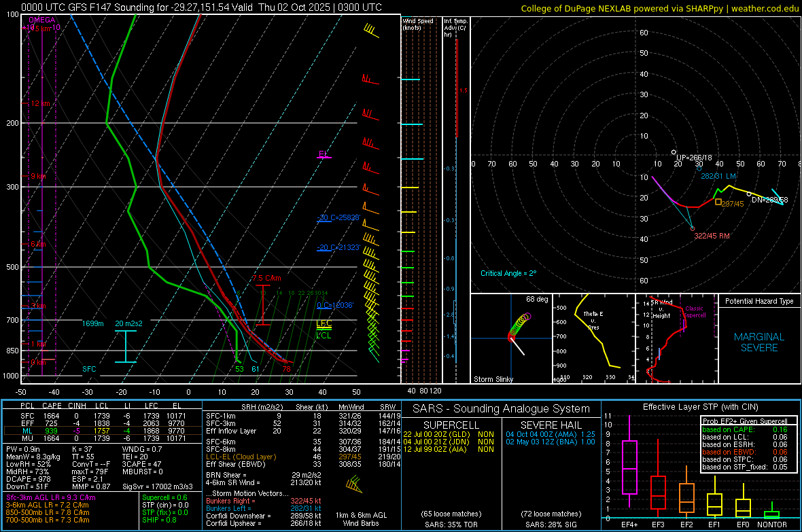This screenshot has width=802, height=532.
Task: Click the Theta-E v. Pres inset label
Action: (593, 320)
